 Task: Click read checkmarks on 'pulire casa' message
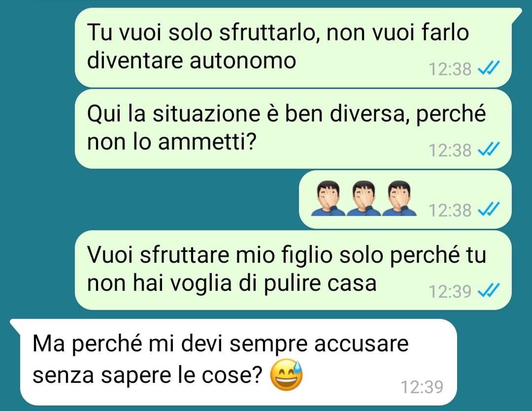[x=488, y=290]
